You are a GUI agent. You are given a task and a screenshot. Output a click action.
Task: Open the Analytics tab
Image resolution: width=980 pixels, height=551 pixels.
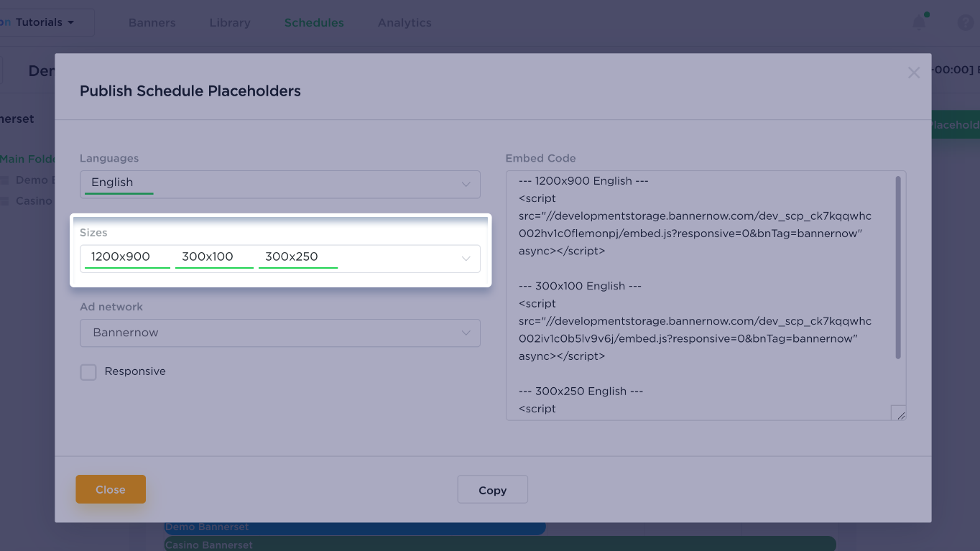tap(405, 23)
